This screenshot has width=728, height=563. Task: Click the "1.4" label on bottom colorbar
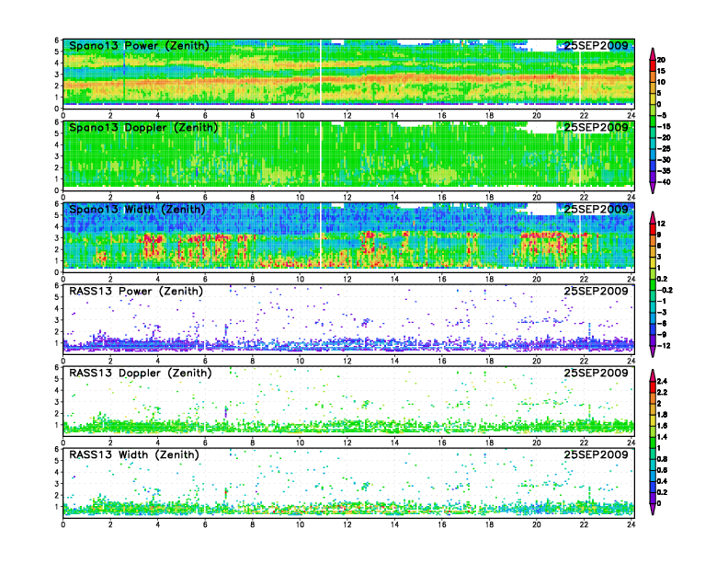[662, 437]
